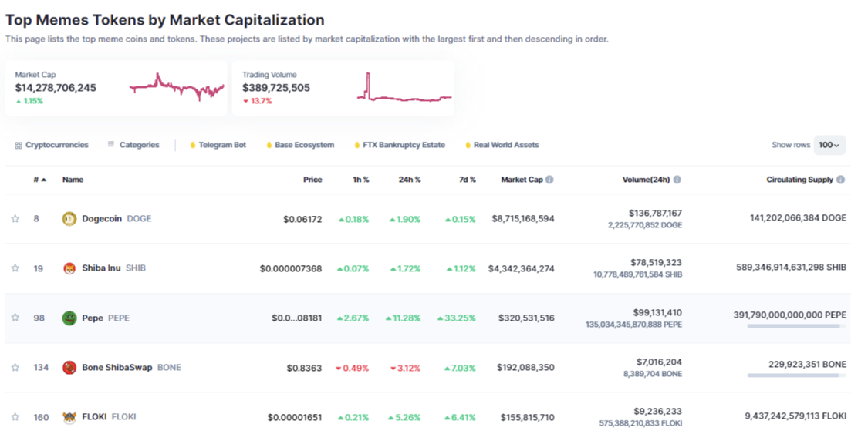Sort table by 1h % column

pyautogui.click(x=361, y=180)
